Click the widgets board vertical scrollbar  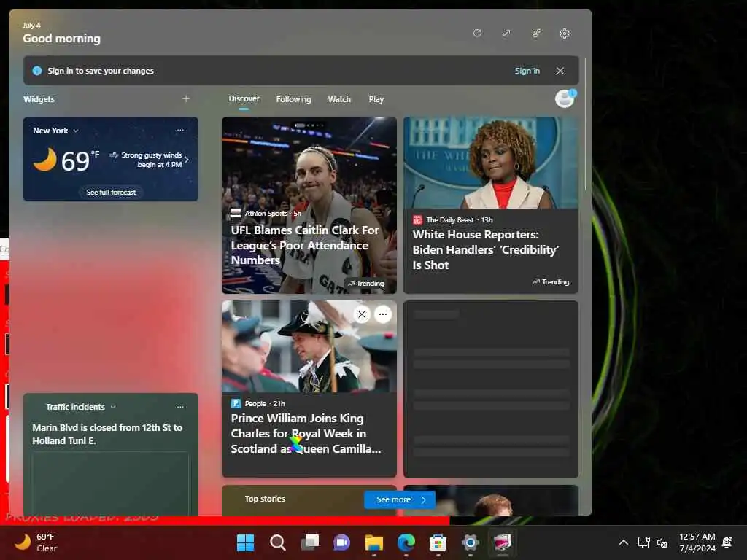tap(586, 124)
